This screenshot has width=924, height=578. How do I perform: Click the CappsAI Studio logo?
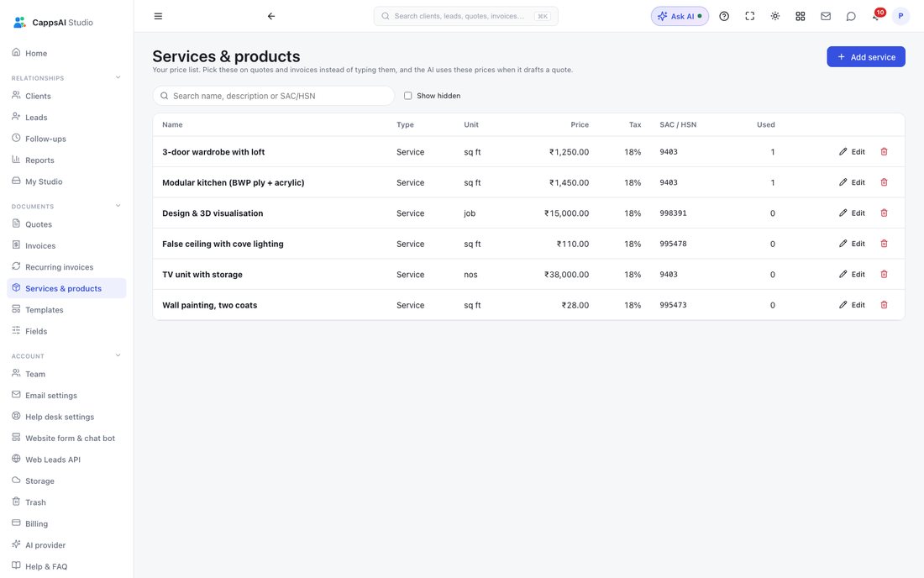coord(53,23)
